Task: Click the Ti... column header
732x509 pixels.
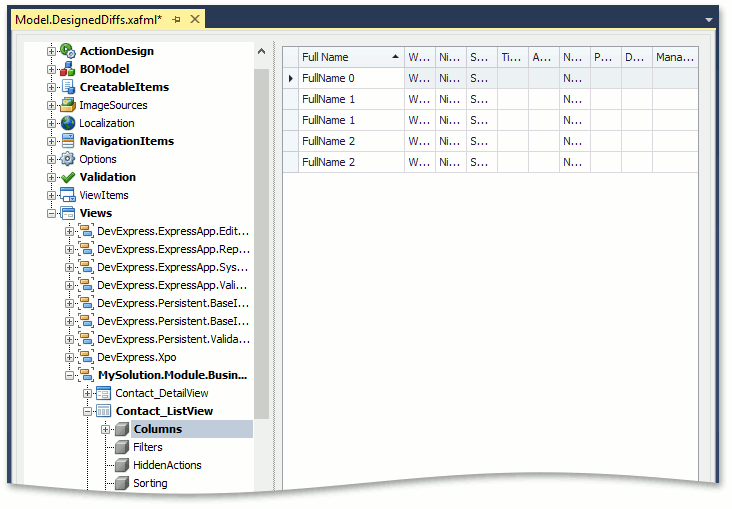Action: click(x=513, y=57)
